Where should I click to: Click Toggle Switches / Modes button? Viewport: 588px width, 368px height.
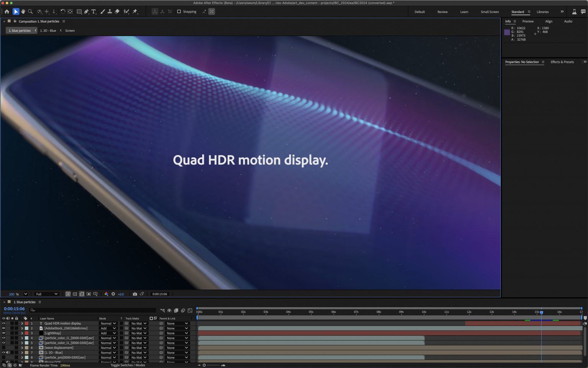(x=128, y=365)
